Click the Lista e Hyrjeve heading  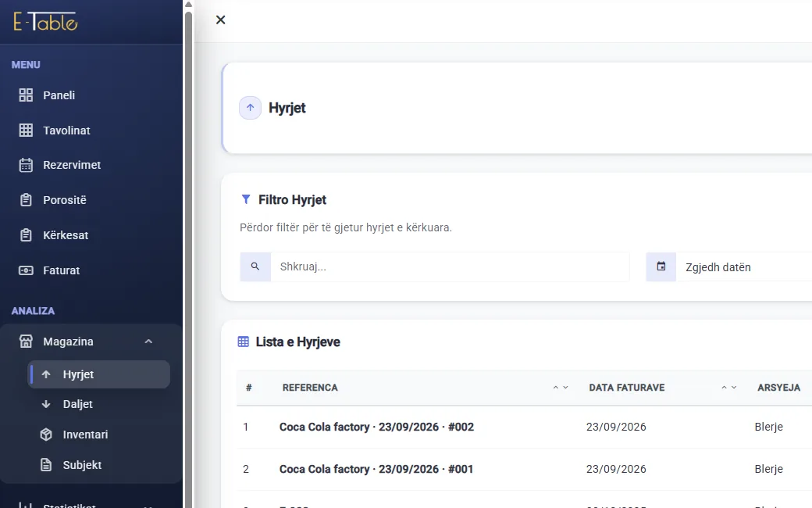coord(297,342)
